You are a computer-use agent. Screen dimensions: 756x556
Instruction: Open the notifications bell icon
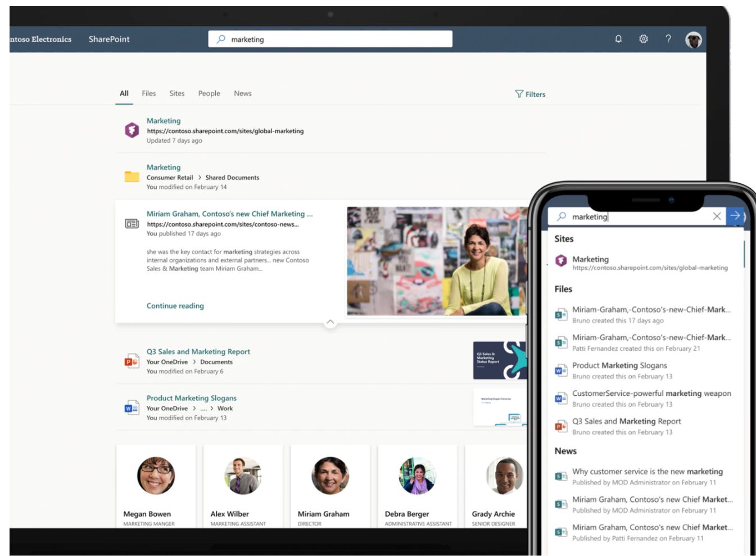[618, 39]
